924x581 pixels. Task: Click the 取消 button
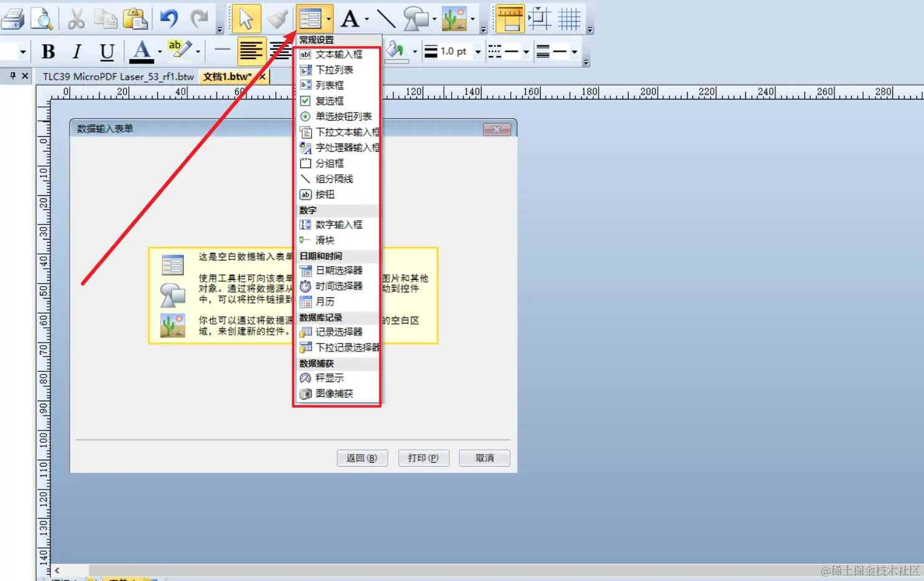[x=485, y=458]
